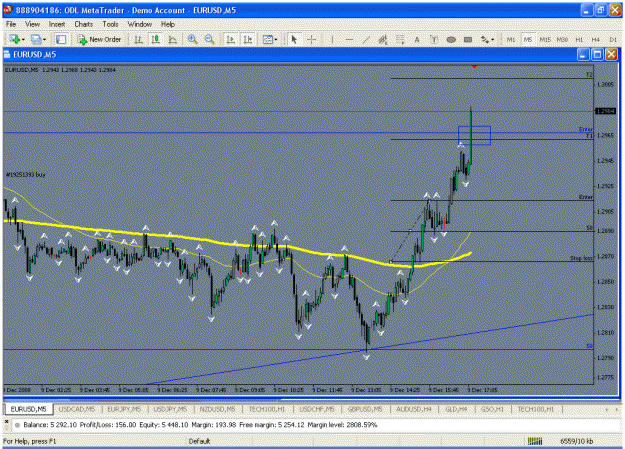Switch to H1 timeframe
This screenshot has height=449, width=625.
pos(579,39)
